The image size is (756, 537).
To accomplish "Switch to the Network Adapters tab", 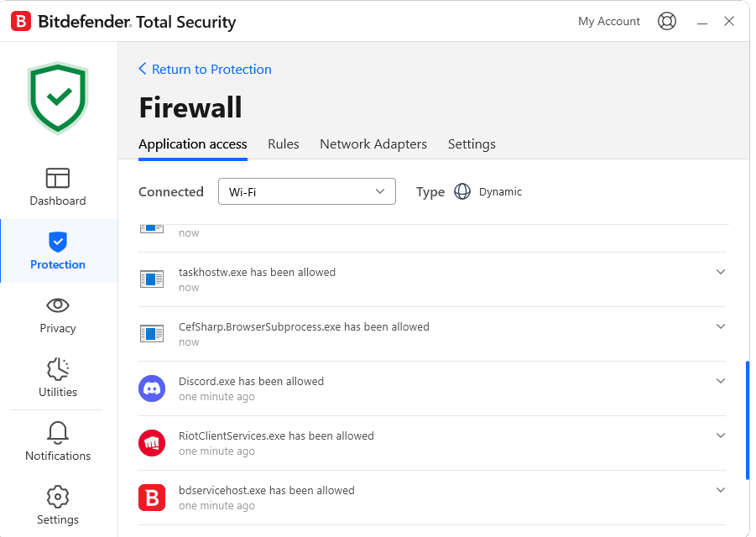I will point(373,144).
